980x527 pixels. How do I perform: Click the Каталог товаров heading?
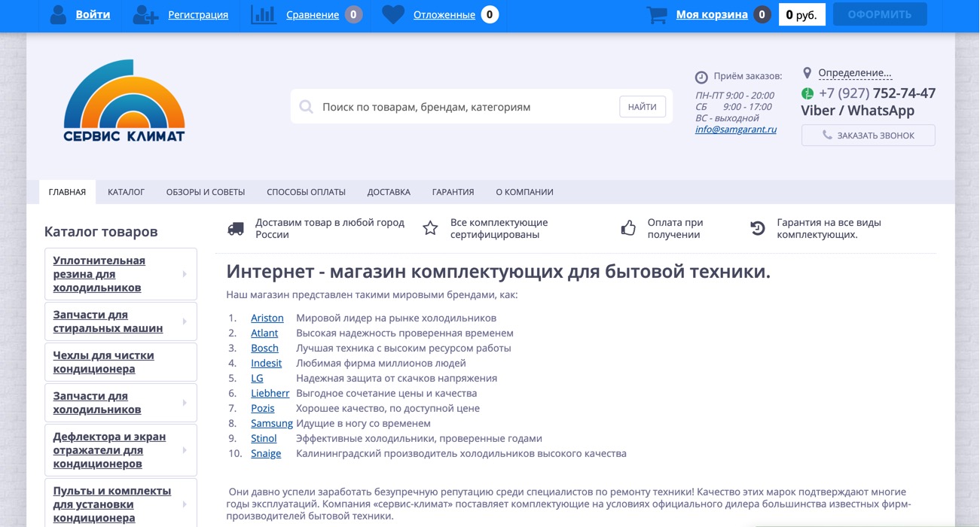pyautogui.click(x=101, y=231)
